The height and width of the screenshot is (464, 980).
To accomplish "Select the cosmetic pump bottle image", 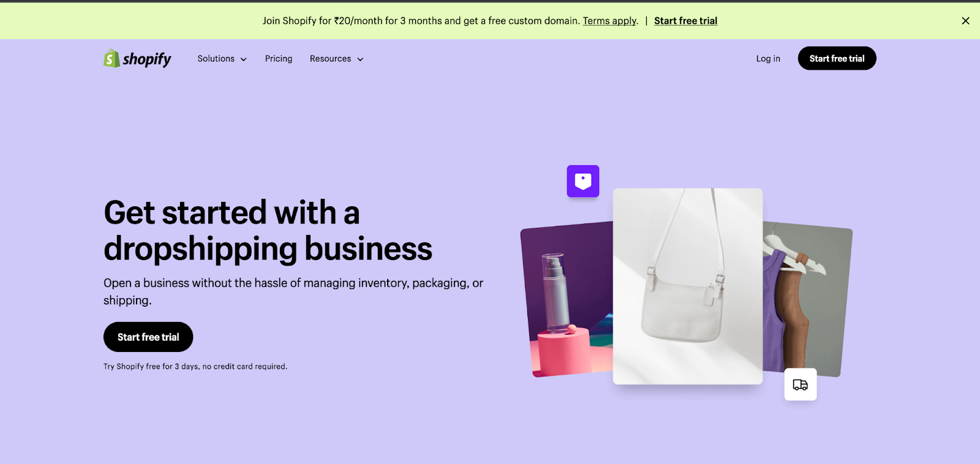I will pos(567,300).
